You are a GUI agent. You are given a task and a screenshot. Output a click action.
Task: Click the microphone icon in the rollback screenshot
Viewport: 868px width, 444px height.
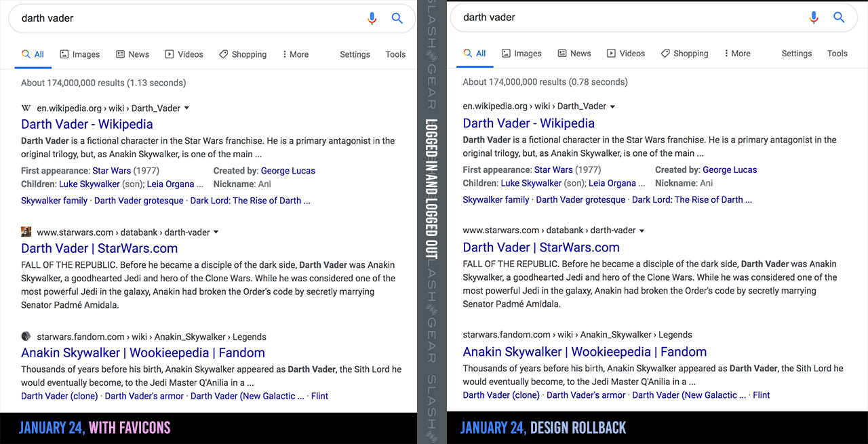click(x=814, y=18)
